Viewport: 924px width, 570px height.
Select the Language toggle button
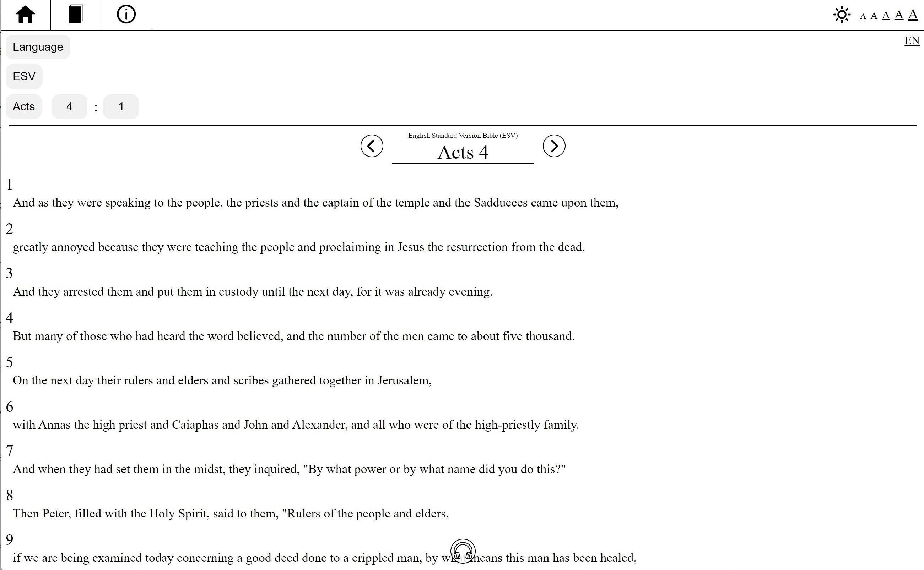[38, 47]
